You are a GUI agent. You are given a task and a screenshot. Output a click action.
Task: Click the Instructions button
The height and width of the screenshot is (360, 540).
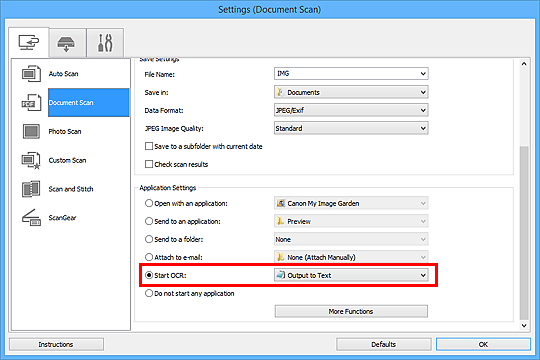pos(56,344)
